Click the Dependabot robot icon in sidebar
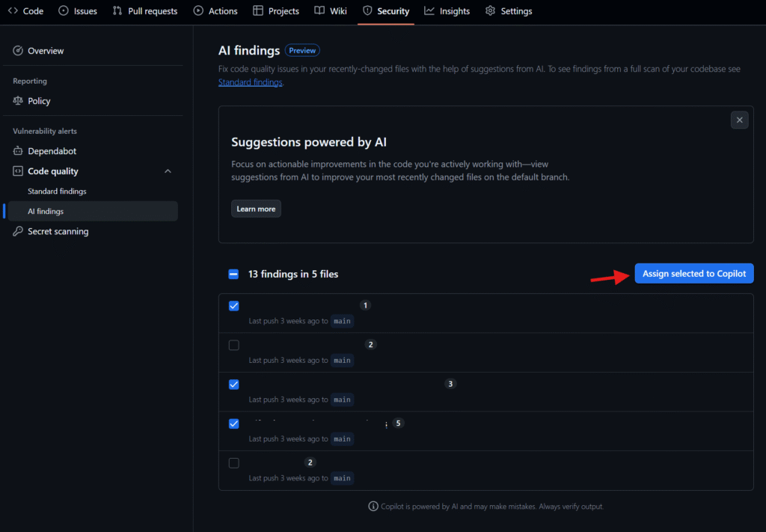Viewport: 766px width, 532px height. 19,151
